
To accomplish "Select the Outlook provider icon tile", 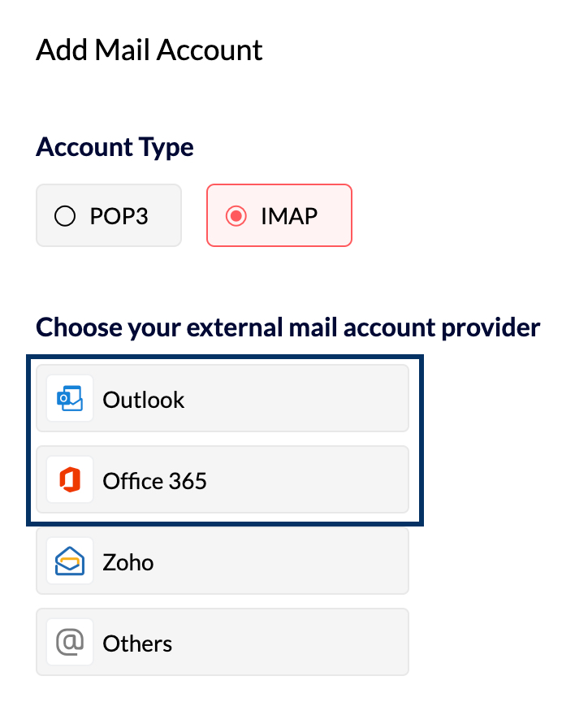I will coord(69,398).
